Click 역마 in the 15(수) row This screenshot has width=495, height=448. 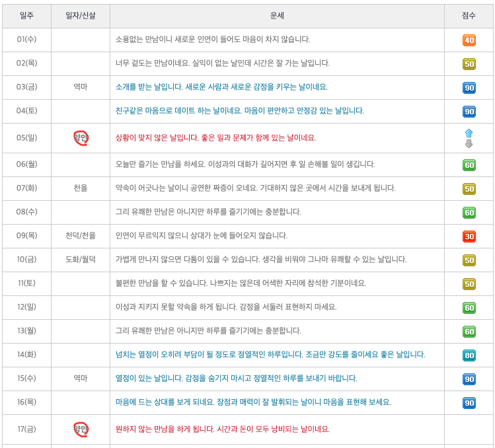[81, 378]
